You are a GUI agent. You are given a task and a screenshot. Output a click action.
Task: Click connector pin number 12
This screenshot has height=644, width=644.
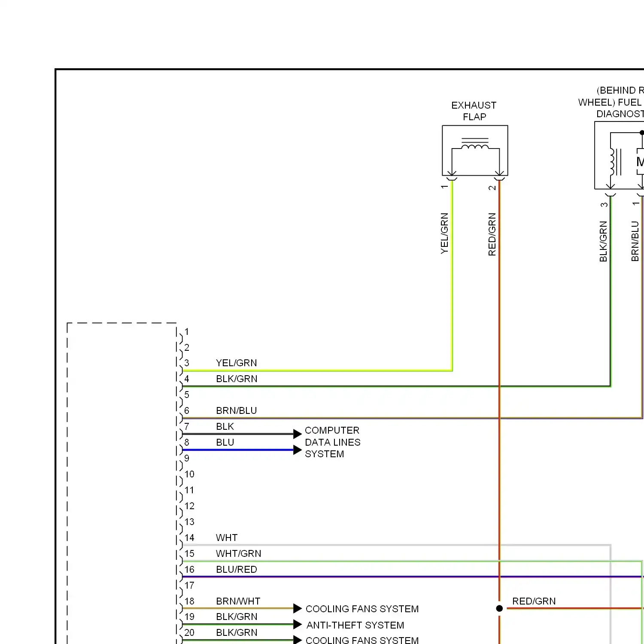pyautogui.click(x=189, y=506)
